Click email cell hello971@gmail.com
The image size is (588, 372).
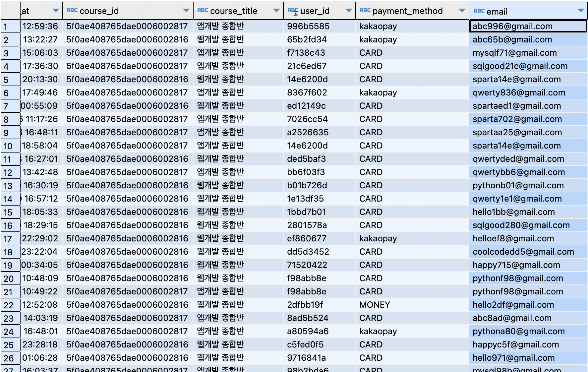[x=528, y=358]
